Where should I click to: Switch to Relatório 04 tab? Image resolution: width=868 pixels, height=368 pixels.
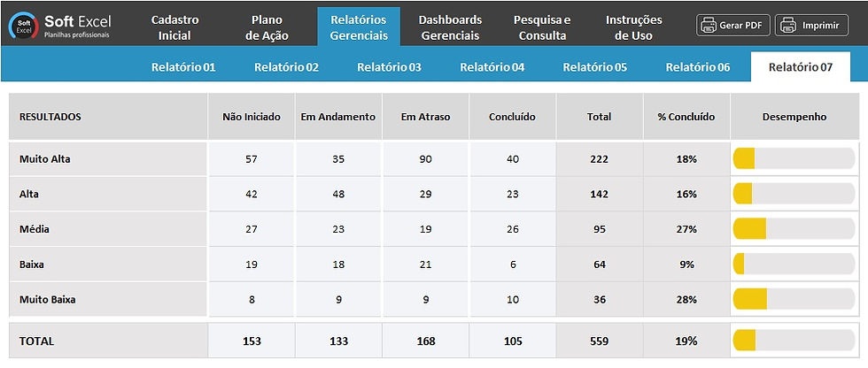(492, 67)
